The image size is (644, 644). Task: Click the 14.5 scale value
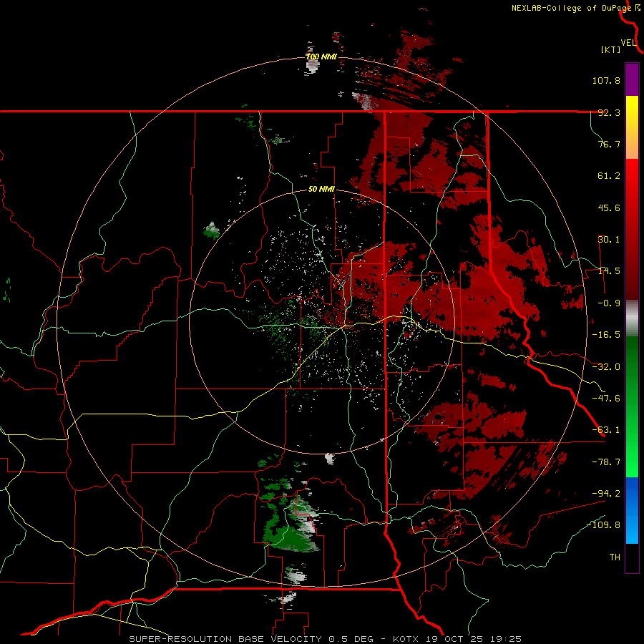pyautogui.click(x=609, y=271)
